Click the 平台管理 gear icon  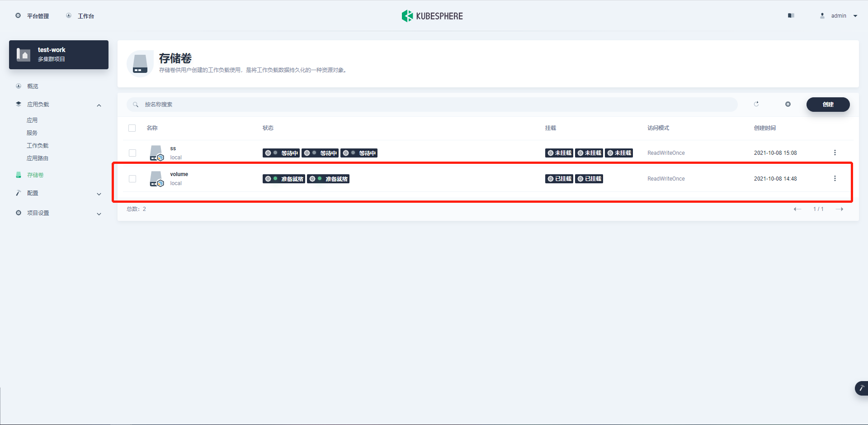coord(18,15)
